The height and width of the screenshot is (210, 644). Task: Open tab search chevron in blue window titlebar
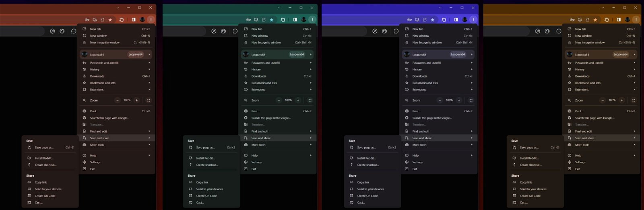click(440, 8)
